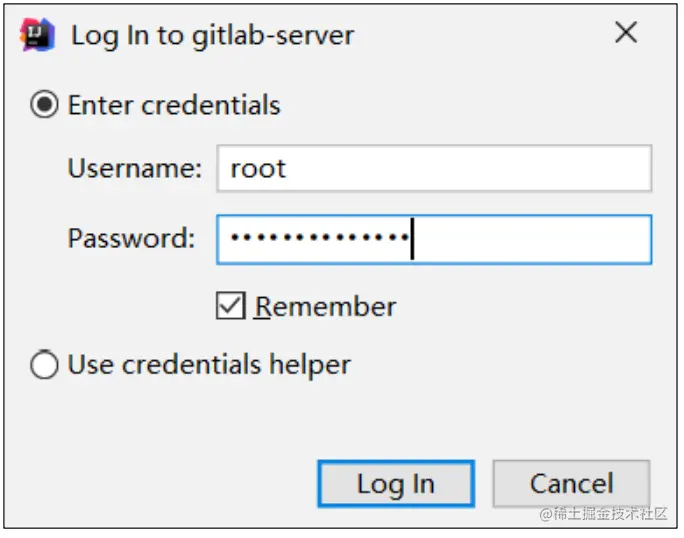Focus the Username input field
Viewport: 684px width, 538px height.
click(x=434, y=168)
